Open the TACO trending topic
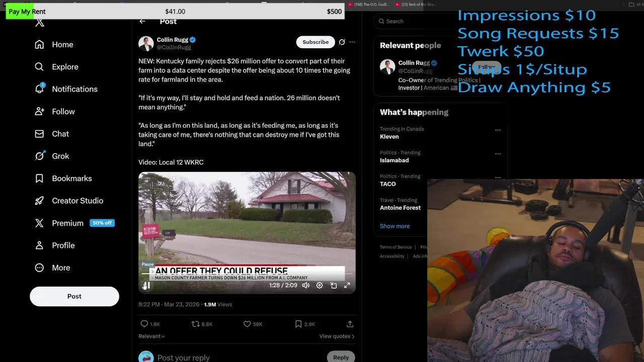644x362 pixels. 388,184
